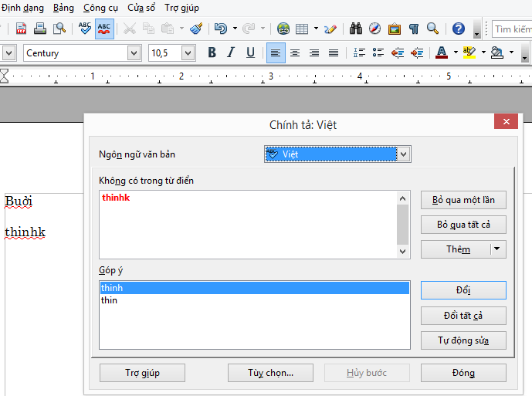
Task: Click Tự động sửa button
Action: (463, 340)
